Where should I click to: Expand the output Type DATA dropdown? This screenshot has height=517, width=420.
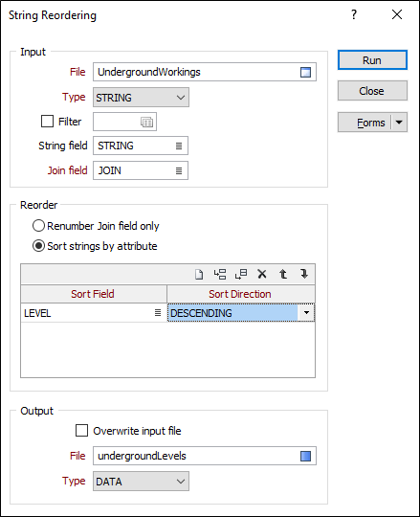coord(141,482)
